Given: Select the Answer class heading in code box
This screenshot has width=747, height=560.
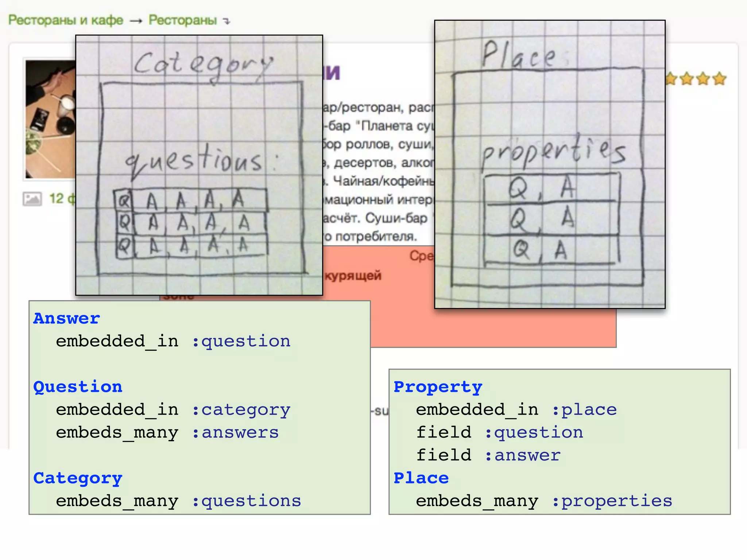Looking at the screenshot, I should click(66, 318).
